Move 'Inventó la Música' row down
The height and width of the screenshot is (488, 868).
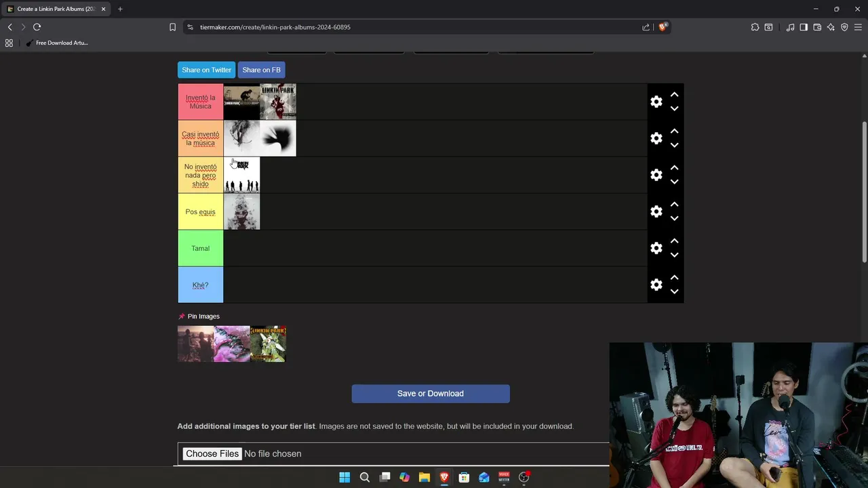click(674, 108)
